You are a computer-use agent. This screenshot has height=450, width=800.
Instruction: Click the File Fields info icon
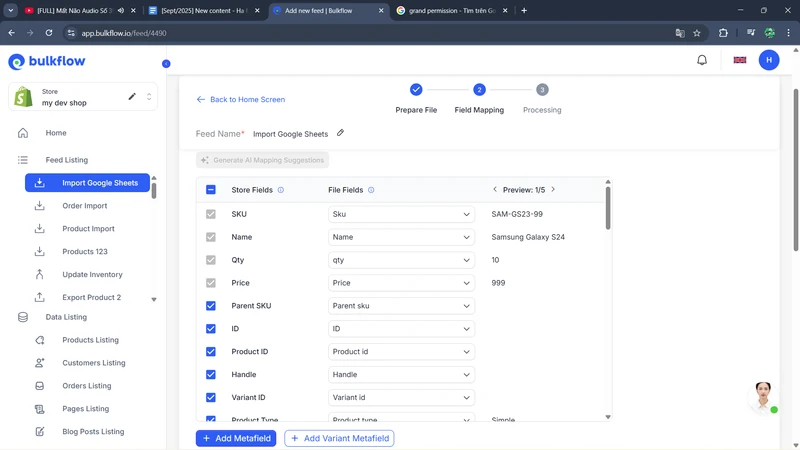(x=371, y=190)
